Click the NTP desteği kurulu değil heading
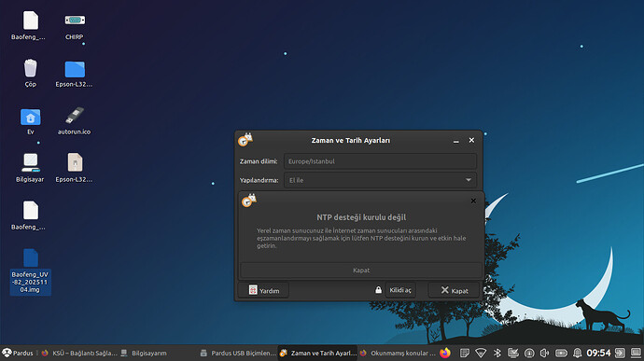Image resolution: width=644 pixels, height=361 pixels. point(361,217)
